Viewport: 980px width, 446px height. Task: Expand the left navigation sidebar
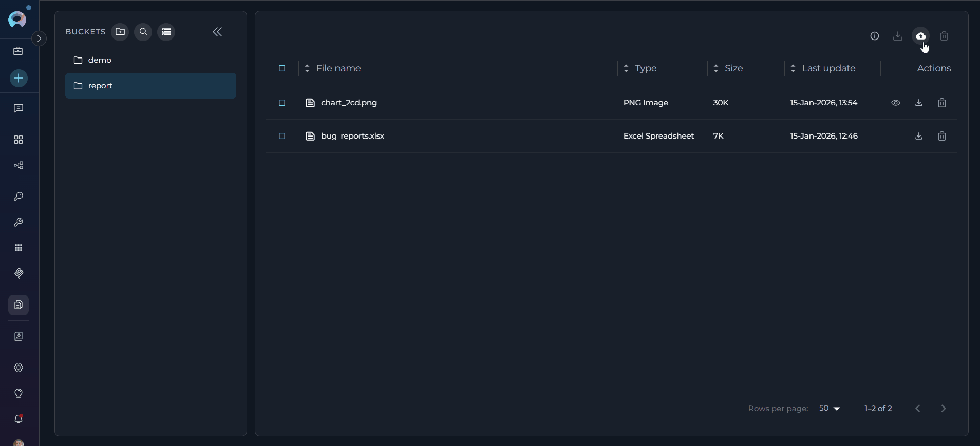39,38
